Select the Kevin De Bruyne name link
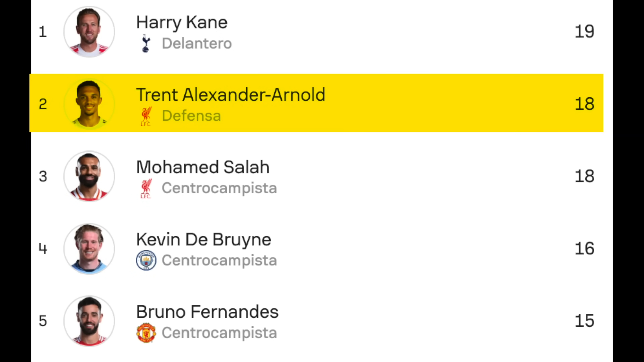Viewport: 644px width, 362px height. click(x=204, y=240)
